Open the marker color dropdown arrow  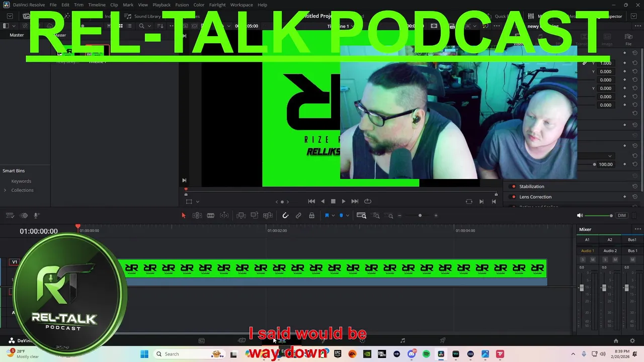click(x=347, y=216)
